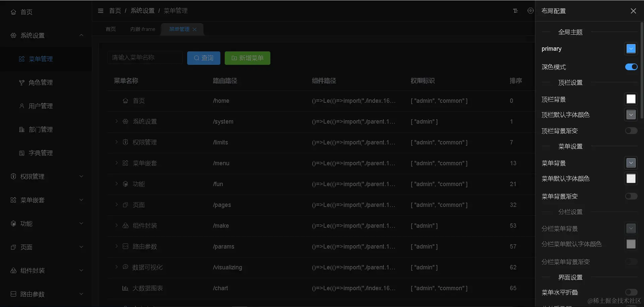Expand the 功能 sidebar group chevron
The image size is (644, 307).
81,223
